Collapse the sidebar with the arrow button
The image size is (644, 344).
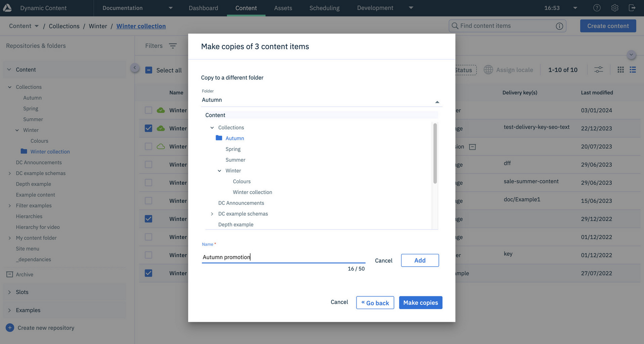(x=135, y=68)
